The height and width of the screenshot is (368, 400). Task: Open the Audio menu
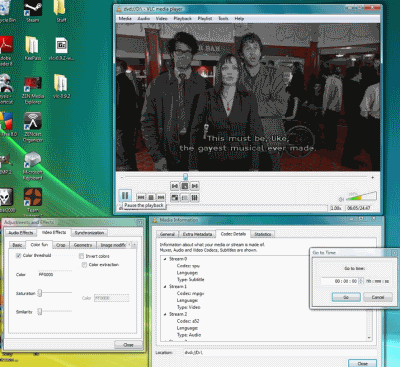144,19
